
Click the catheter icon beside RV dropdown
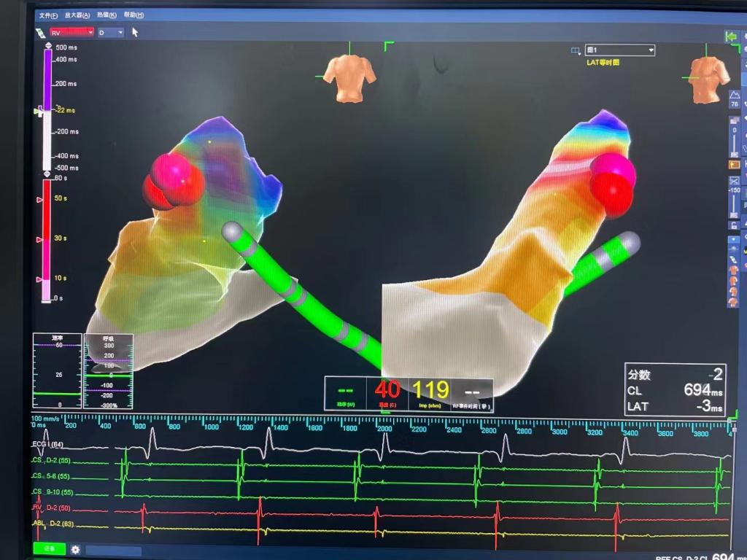pos(41,33)
